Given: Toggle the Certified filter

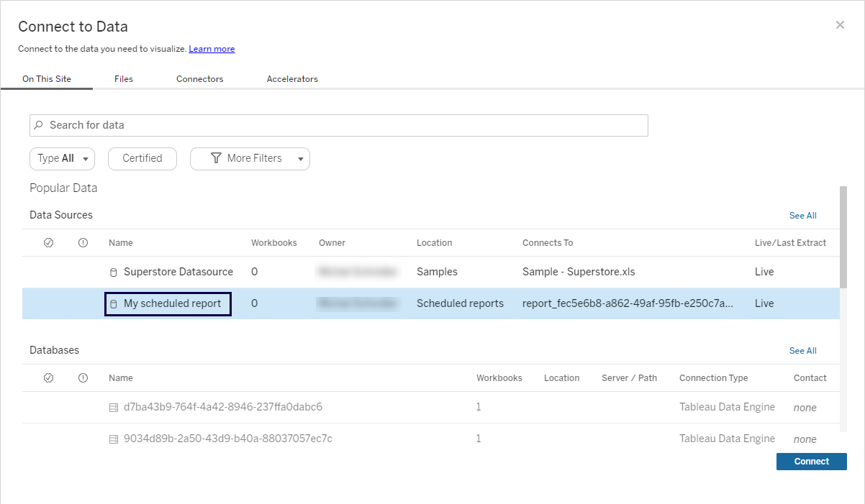Looking at the screenshot, I should pyautogui.click(x=142, y=159).
